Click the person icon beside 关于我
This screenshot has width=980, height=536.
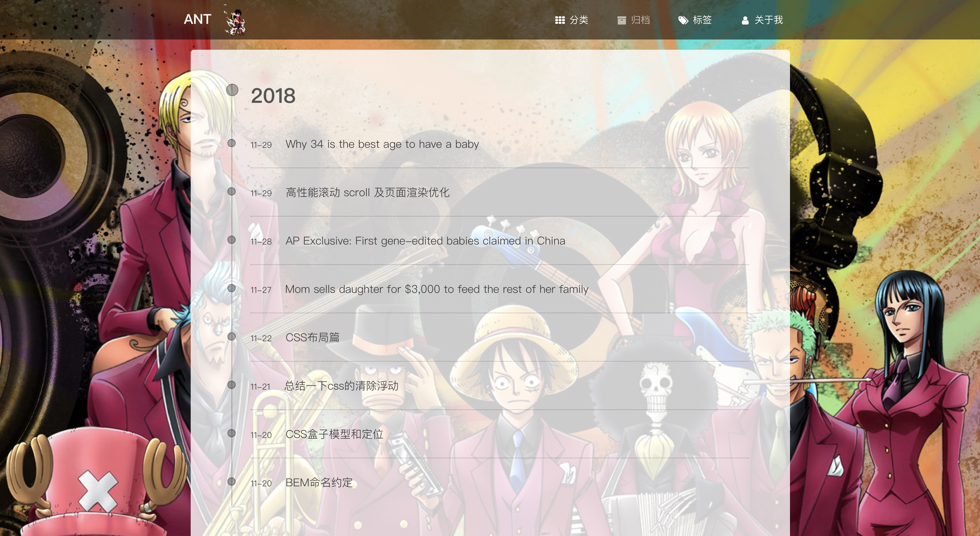(x=745, y=20)
